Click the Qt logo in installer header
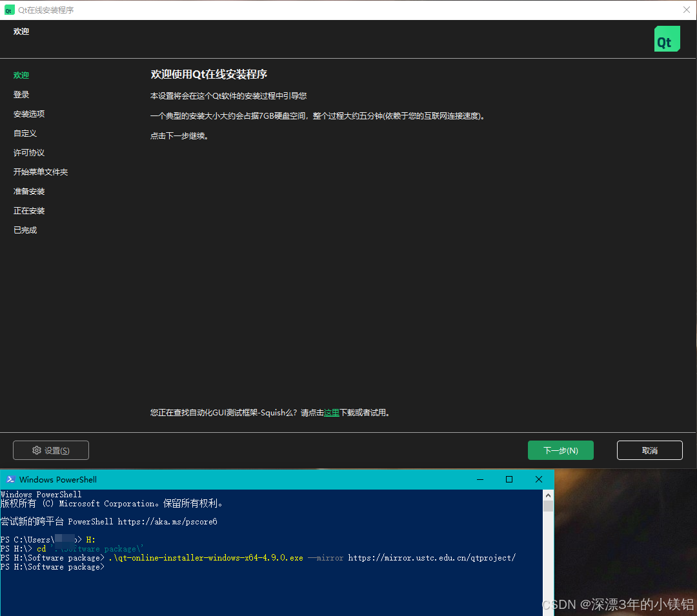697x616 pixels. coord(667,39)
